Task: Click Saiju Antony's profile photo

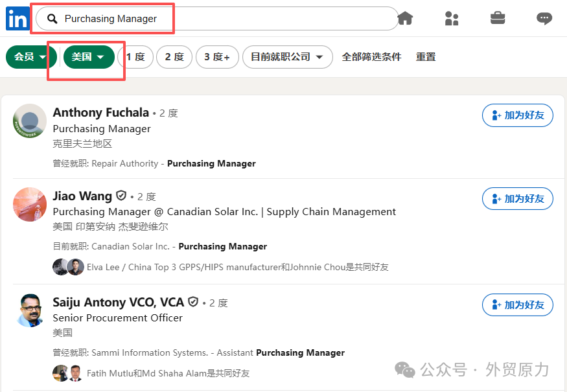Action: tap(30, 310)
